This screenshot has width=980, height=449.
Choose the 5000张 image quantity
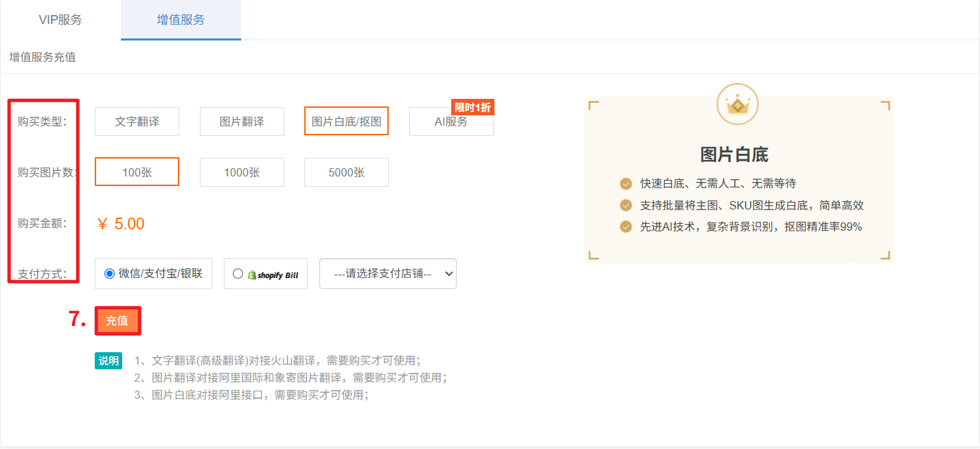click(x=346, y=172)
